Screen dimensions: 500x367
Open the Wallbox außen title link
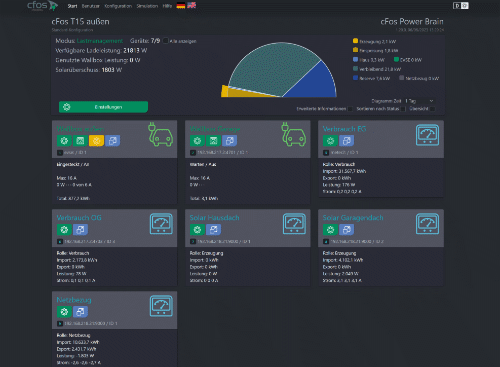coord(80,129)
